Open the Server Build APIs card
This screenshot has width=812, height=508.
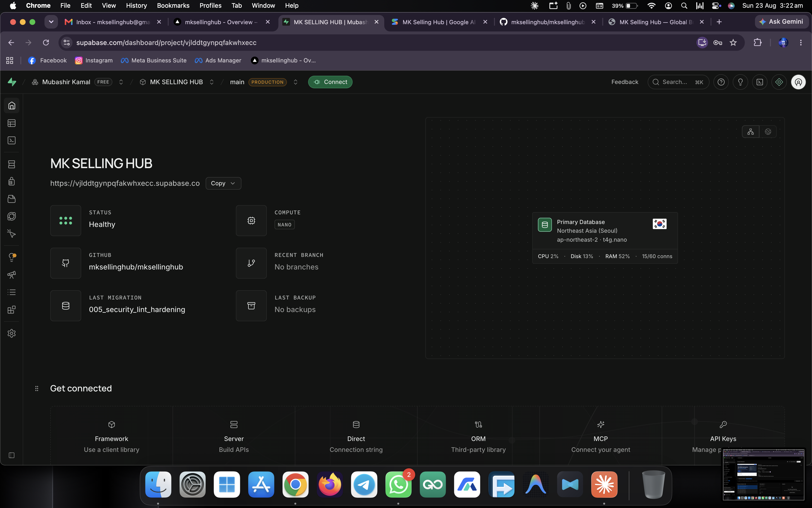234,436
